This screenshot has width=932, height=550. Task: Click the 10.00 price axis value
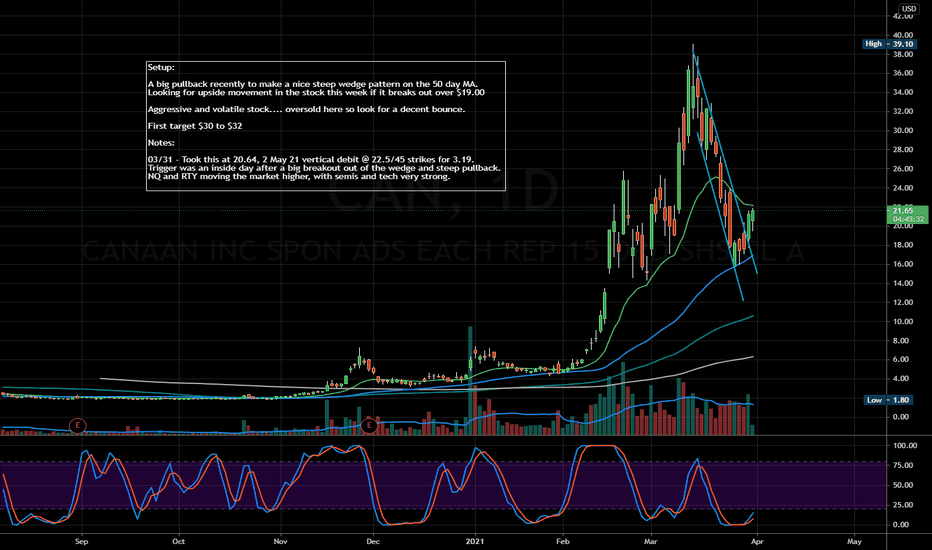(903, 322)
